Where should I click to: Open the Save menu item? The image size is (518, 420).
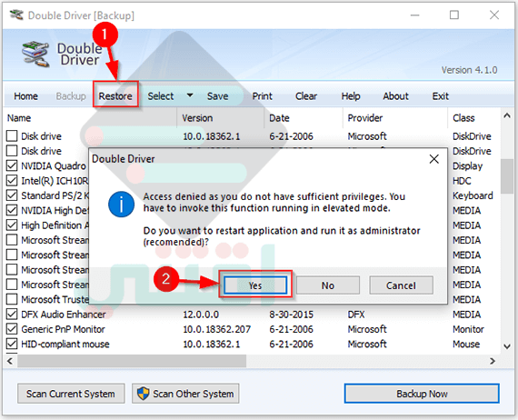point(217,96)
